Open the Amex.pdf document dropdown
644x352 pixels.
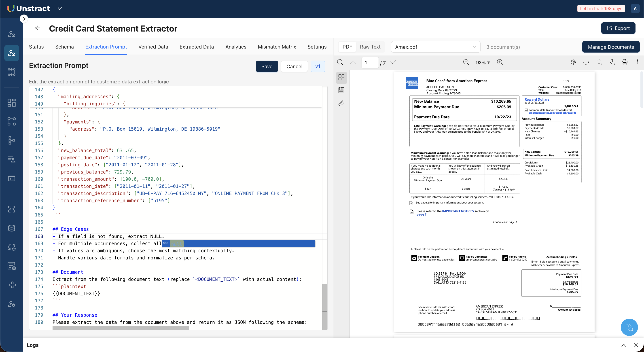click(435, 47)
